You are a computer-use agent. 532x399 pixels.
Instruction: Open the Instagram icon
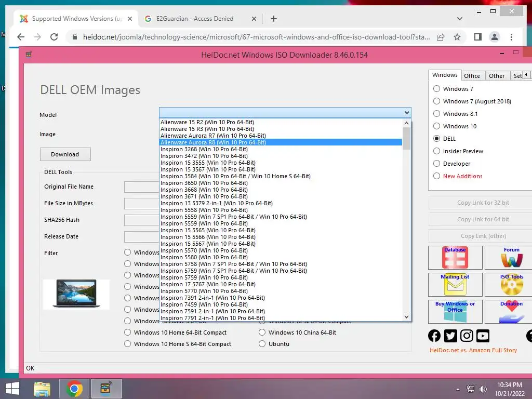click(467, 336)
